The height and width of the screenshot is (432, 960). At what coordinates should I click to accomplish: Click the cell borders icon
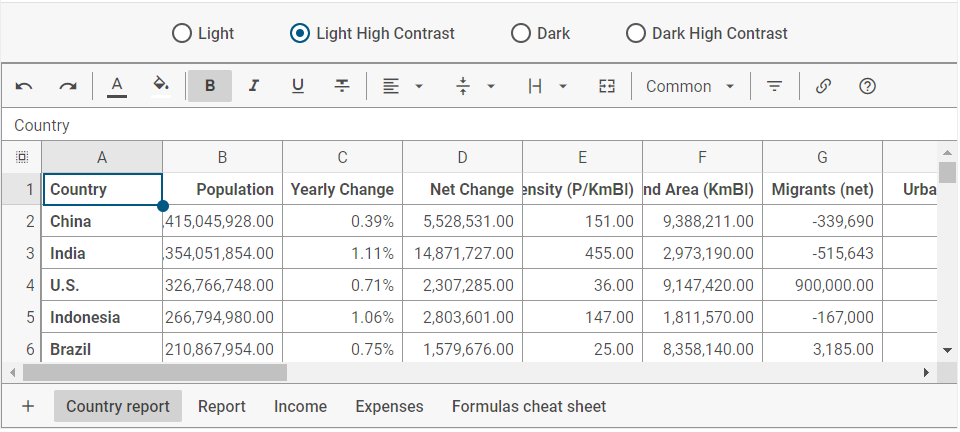pyautogui.click(x=535, y=86)
